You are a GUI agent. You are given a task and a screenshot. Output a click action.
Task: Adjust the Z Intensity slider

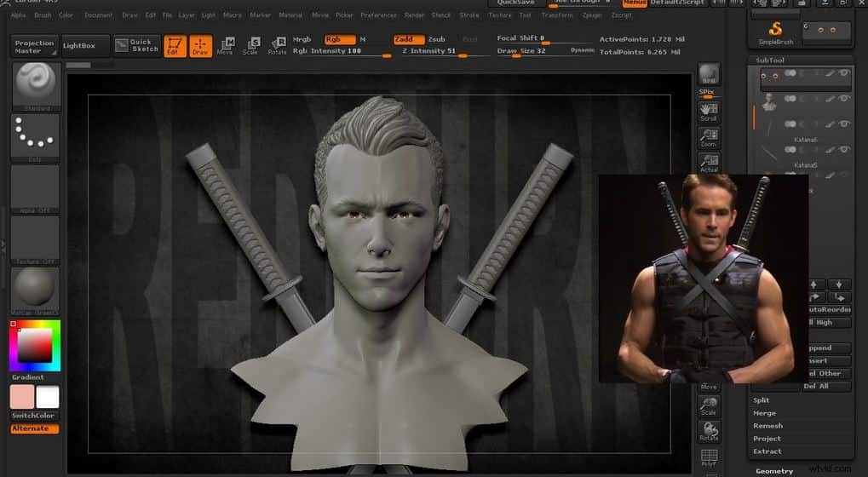[445, 51]
